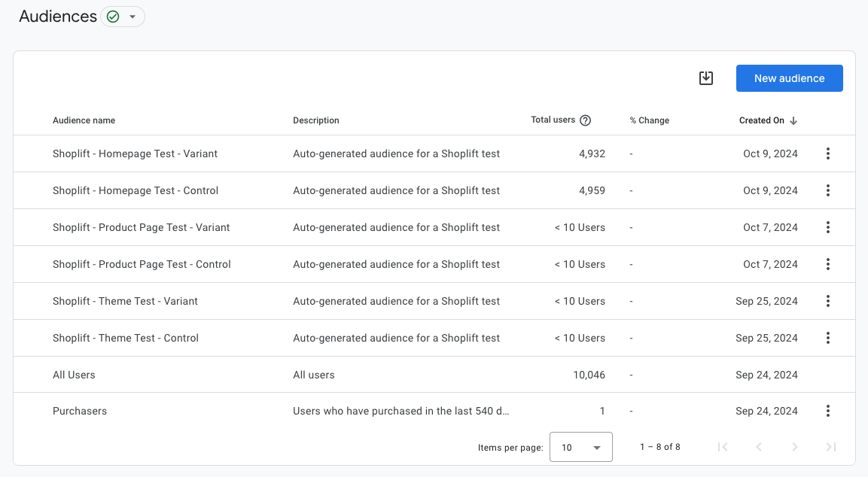Click the Audience name column header
The image size is (868, 477).
[84, 120]
